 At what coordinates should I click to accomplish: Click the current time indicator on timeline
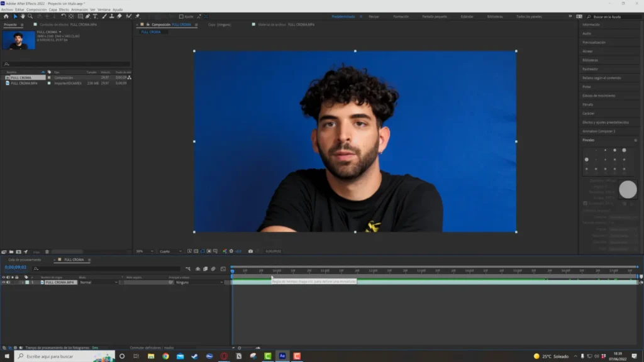[232, 271]
